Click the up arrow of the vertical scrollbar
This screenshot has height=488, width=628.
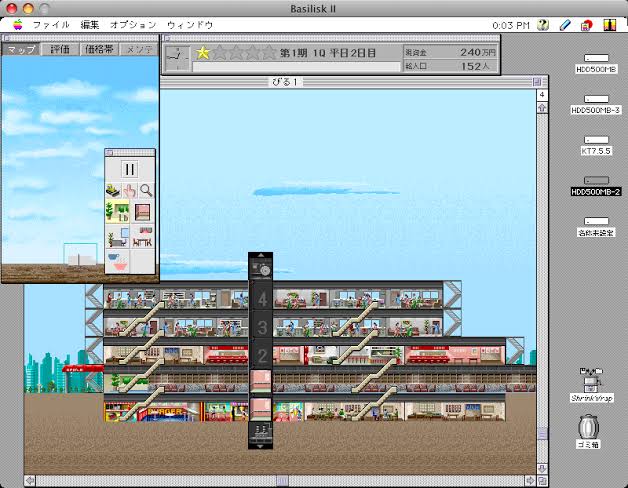542,108
